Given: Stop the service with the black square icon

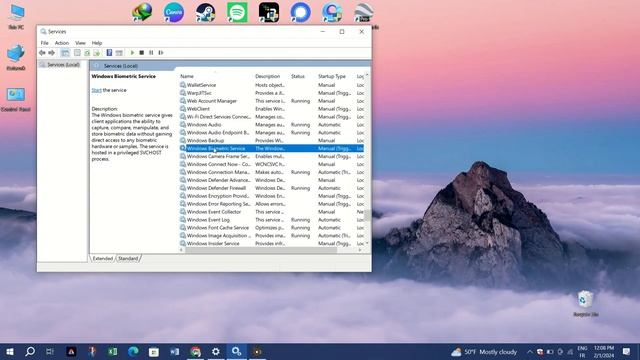Looking at the screenshot, I should [142, 53].
